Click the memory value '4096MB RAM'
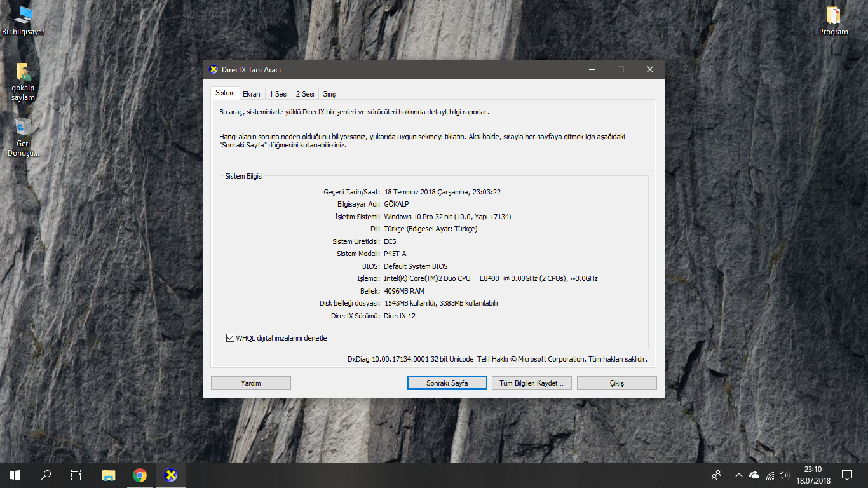 tap(404, 291)
